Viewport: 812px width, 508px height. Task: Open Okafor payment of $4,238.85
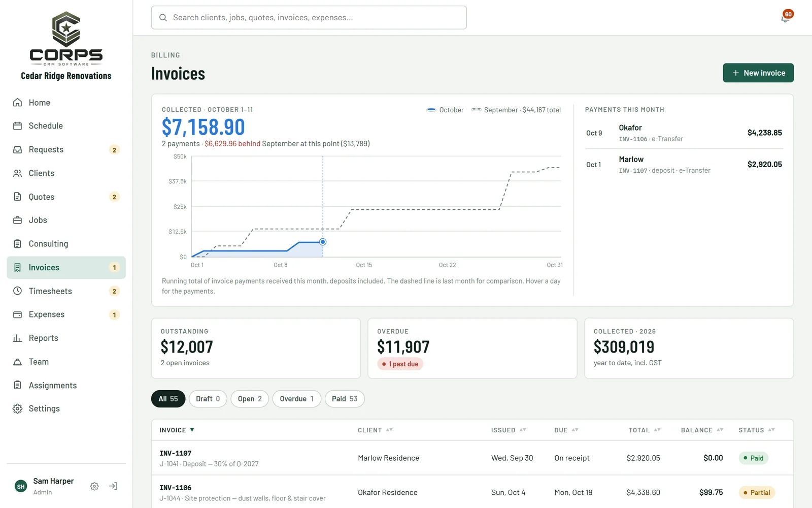(x=684, y=133)
